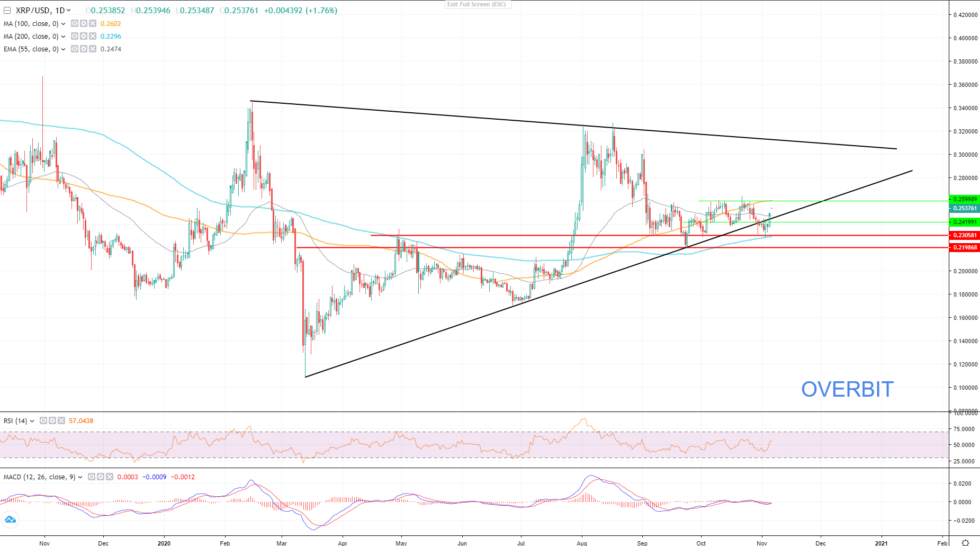
Task: Open the XRP/USD, 1D symbol dropdown
Action: [x=68, y=11]
